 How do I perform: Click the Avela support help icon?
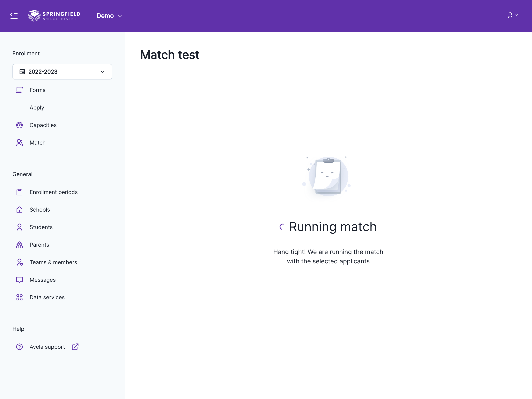19,347
